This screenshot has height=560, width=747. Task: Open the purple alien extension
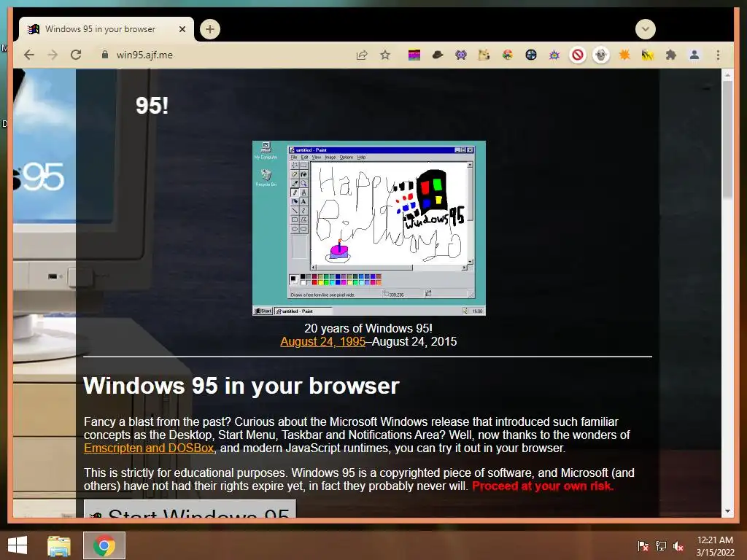pyautogui.click(x=461, y=55)
